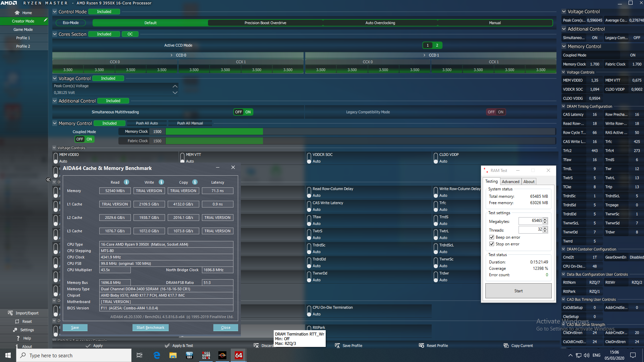Collapse the Control Mode section
This screenshot has height=362, width=644.
55,12
